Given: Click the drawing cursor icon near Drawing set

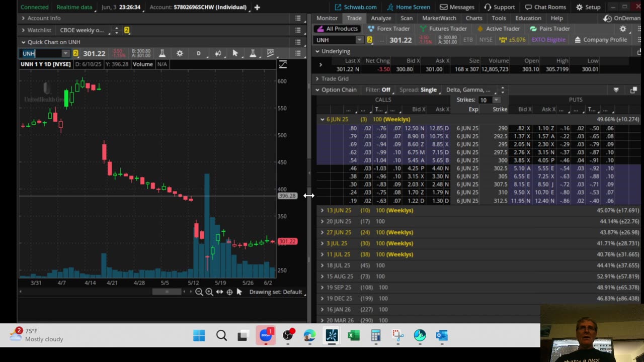Looking at the screenshot, I should (239, 292).
